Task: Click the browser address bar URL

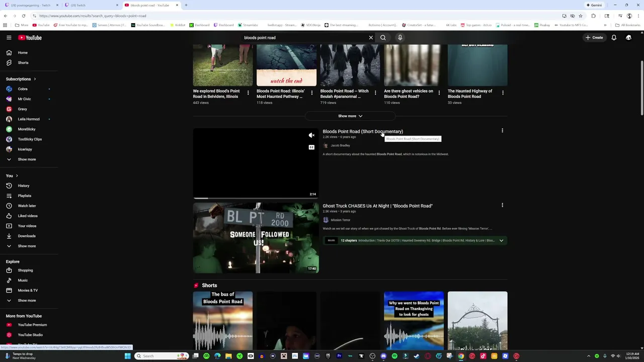Action: pos(93,16)
